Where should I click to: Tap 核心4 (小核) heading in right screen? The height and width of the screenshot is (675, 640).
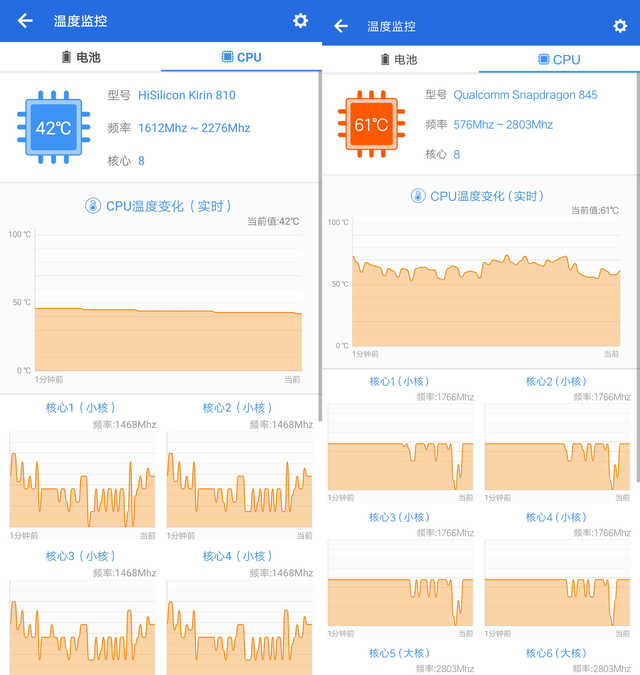(556, 517)
